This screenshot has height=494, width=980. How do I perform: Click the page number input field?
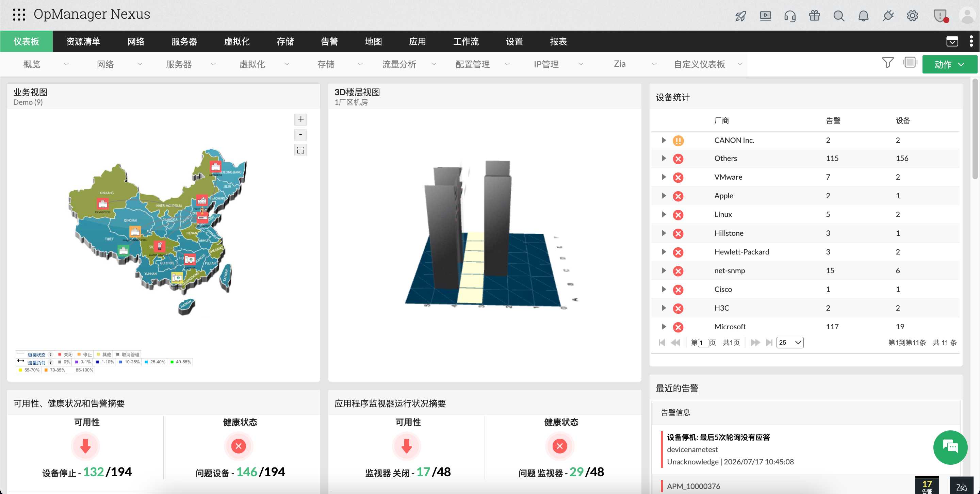point(703,343)
